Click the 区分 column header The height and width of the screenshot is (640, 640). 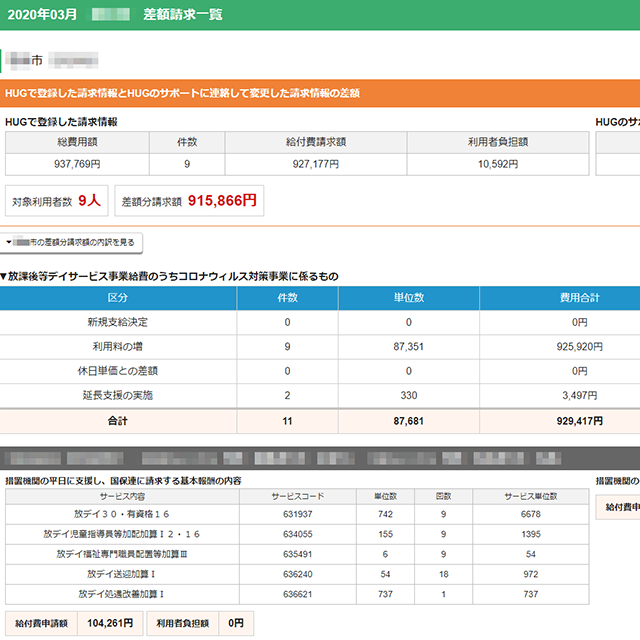[118, 298]
